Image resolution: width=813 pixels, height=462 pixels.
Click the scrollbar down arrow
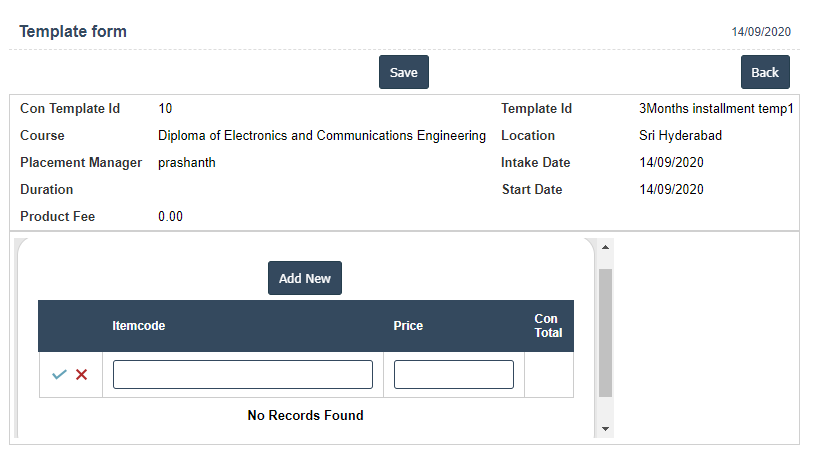click(605, 428)
